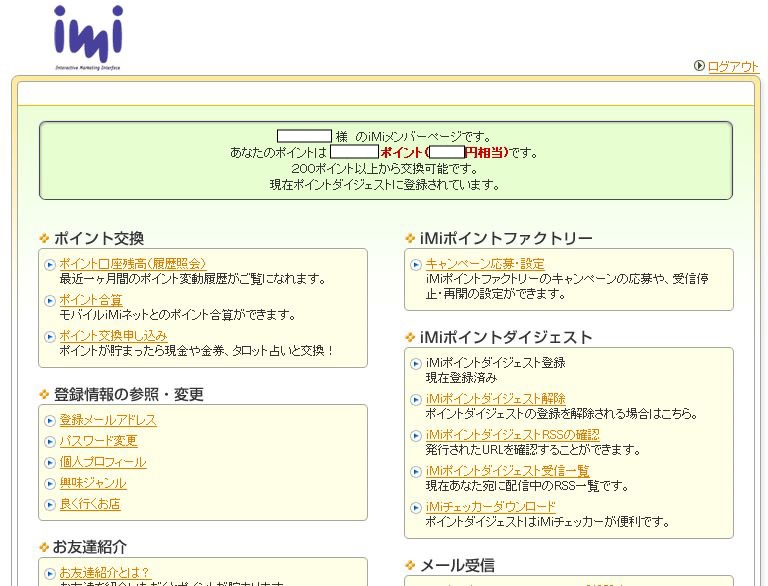Click bullet icon beside 登録メールアドレス
Image resolution: width=768 pixels, height=586 pixels.
tap(49, 421)
